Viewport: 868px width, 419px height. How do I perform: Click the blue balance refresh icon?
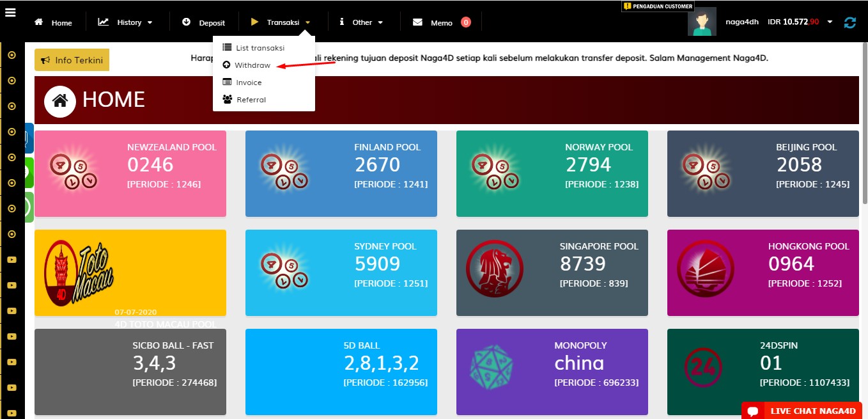click(x=850, y=22)
